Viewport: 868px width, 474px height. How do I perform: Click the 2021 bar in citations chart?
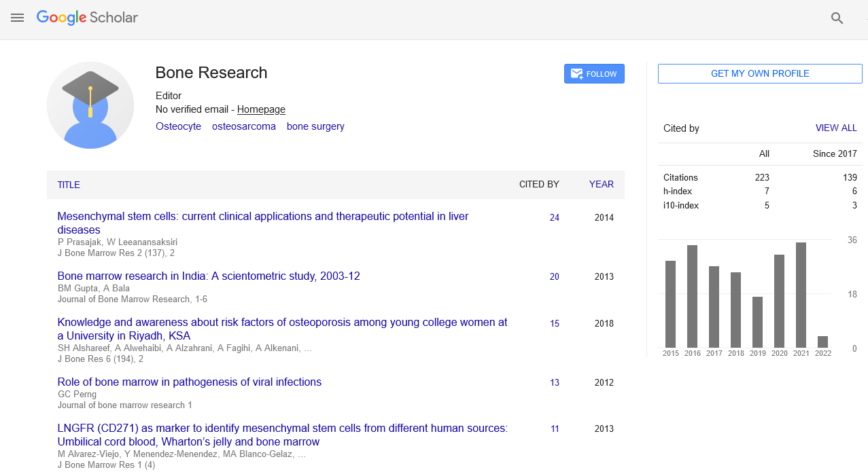(x=801, y=295)
